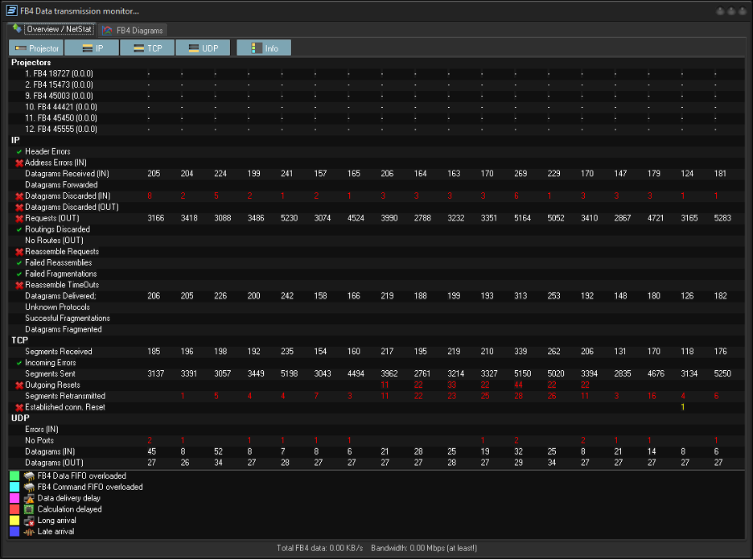Click the Late arrival waveform icon
Screen dimensions: 753x560
point(29,532)
